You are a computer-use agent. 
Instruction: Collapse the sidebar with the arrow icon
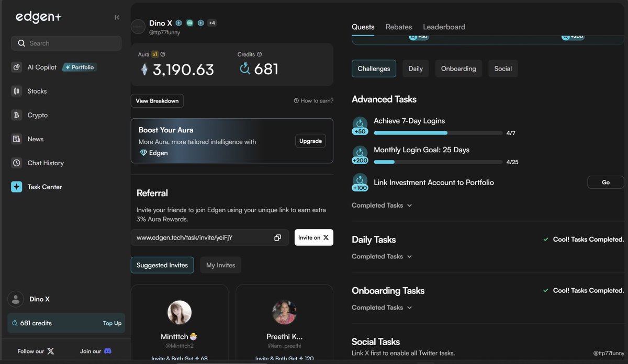117,17
